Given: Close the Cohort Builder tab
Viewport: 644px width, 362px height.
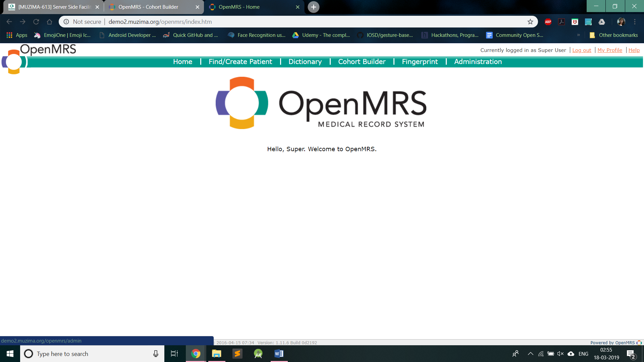Looking at the screenshot, I should [x=197, y=7].
